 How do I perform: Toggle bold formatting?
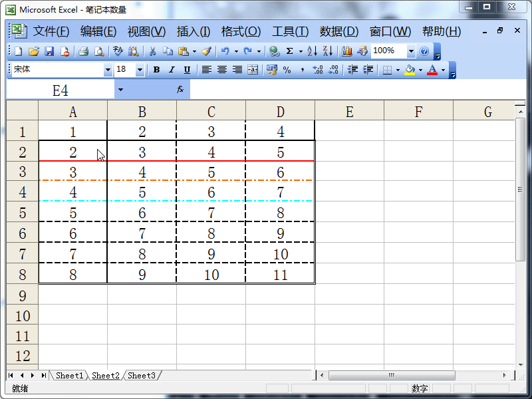click(156, 70)
